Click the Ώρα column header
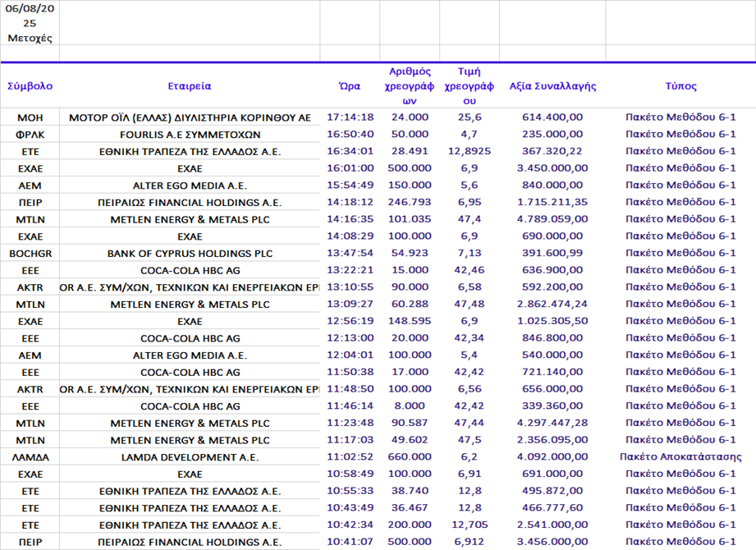The width and height of the screenshot is (756, 550). (x=350, y=85)
